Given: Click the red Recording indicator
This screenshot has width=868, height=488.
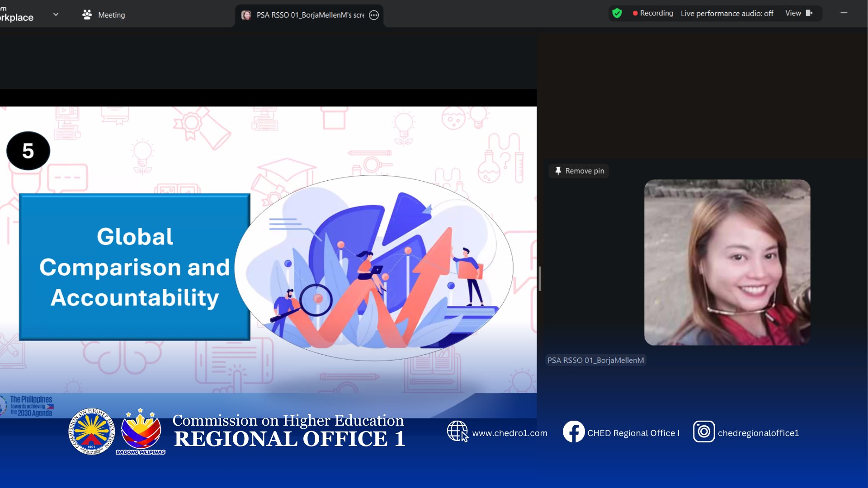Looking at the screenshot, I should pyautogui.click(x=653, y=13).
